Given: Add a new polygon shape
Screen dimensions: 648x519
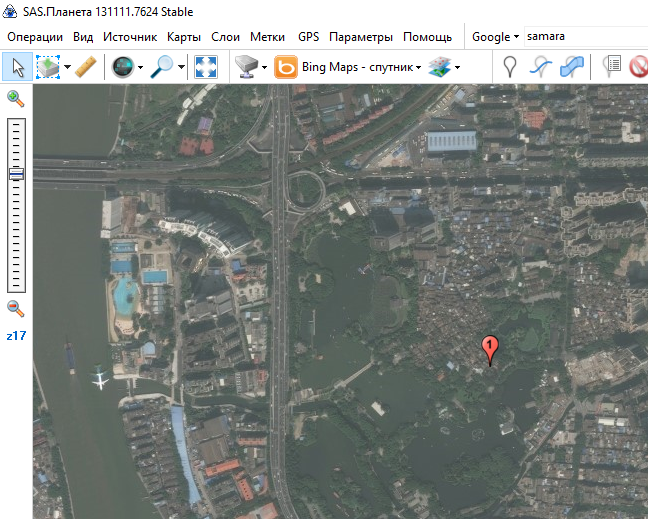Looking at the screenshot, I should tap(572, 67).
